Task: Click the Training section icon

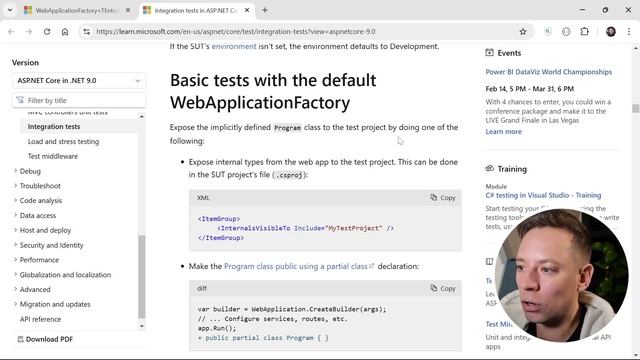Action: point(489,169)
